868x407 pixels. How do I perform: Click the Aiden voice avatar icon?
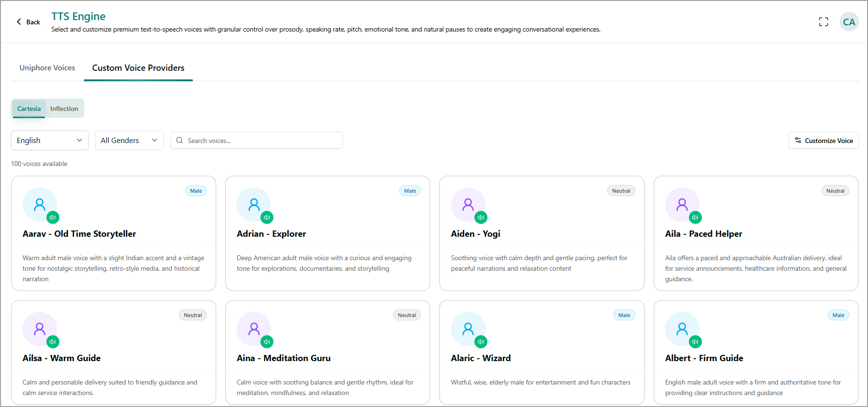[x=468, y=205]
